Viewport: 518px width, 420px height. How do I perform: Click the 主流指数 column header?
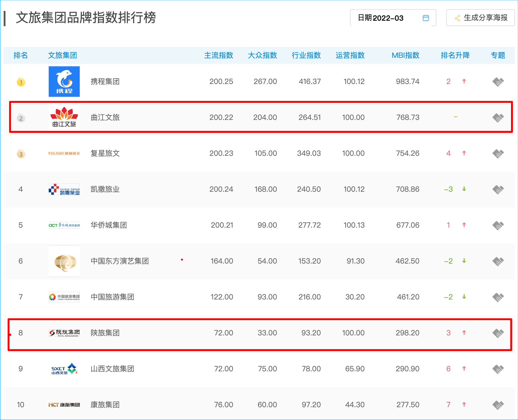click(219, 55)
